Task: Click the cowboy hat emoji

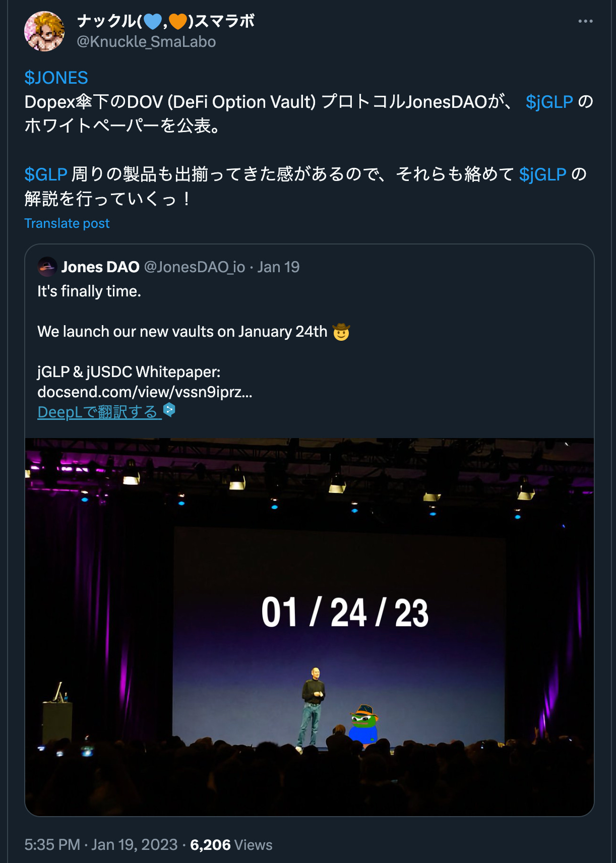Action: [341, 332]
